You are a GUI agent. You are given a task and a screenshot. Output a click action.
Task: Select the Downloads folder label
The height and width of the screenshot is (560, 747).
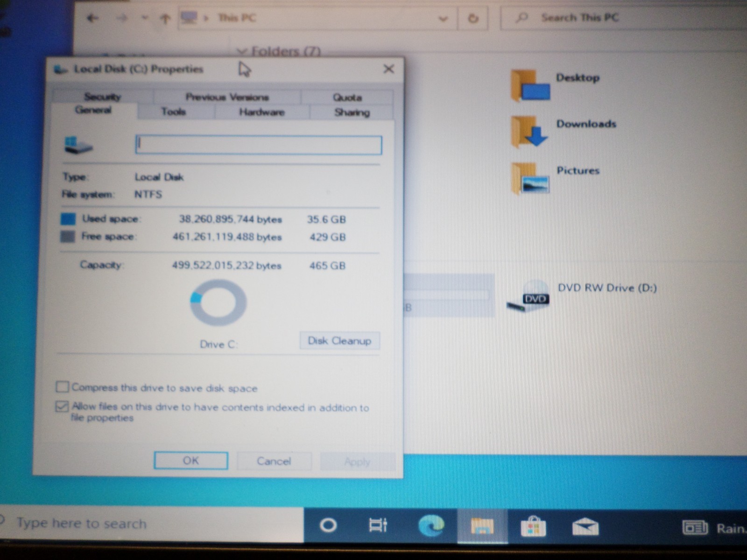tap(586, 124)
